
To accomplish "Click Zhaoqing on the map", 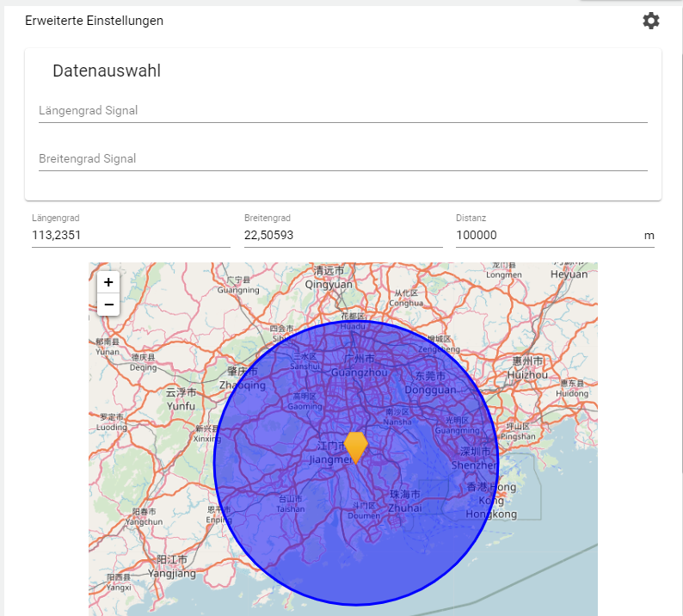I will (x=243, y=385).
